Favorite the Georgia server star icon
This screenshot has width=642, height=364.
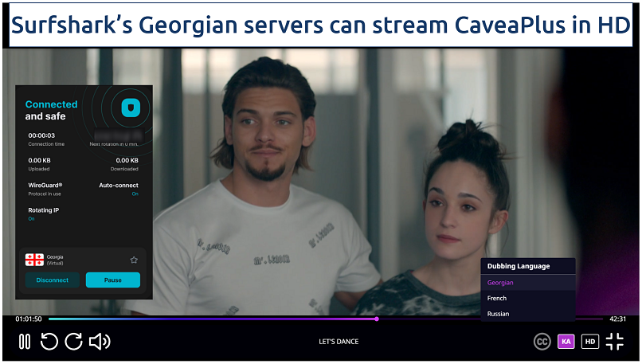pyautogui.click(x=134, y=260)
